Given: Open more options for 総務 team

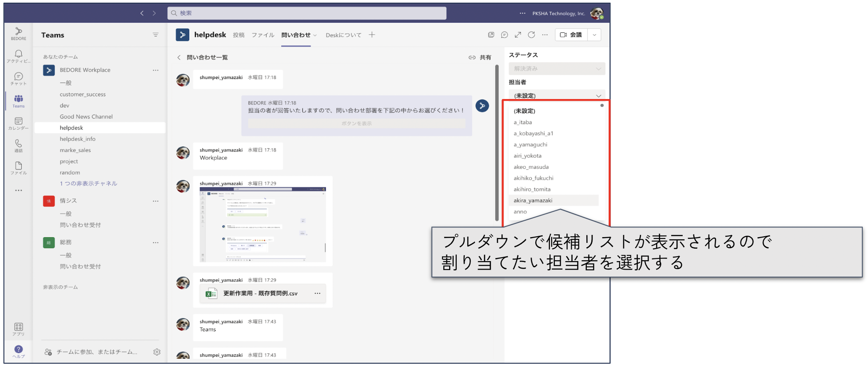Looking at the screenshot, I should 155,242.
